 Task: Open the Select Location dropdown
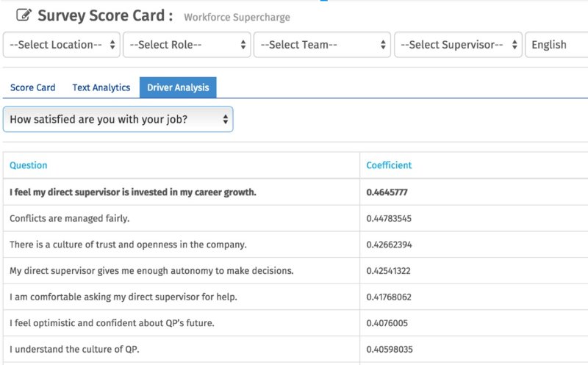[62, 45]
